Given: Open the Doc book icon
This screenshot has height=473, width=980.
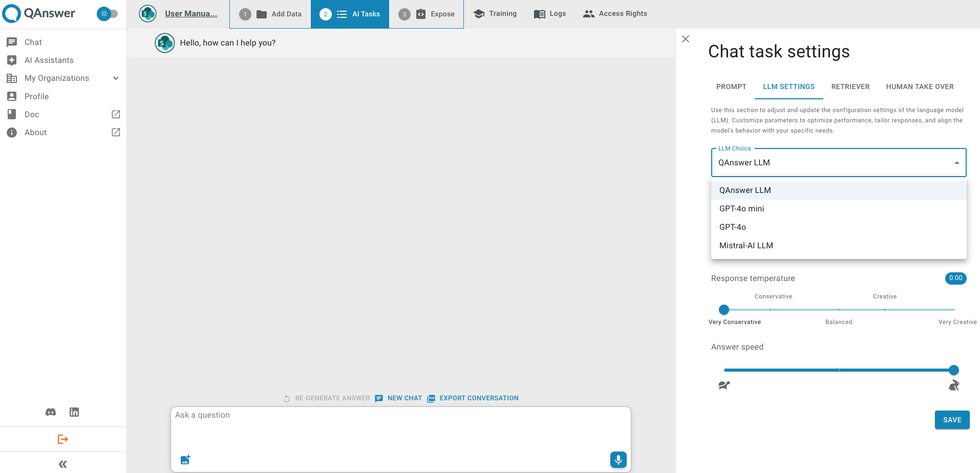Looking at the screenshot, I should [12, 114].
